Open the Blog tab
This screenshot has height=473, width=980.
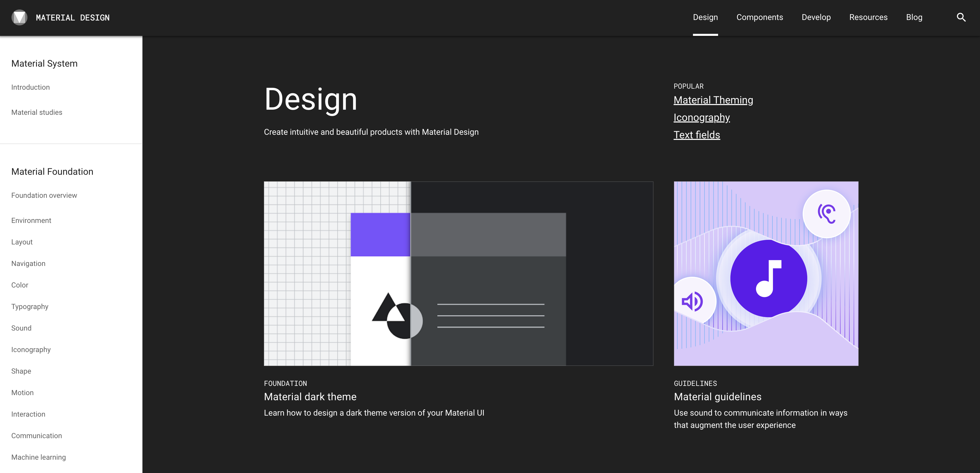(x=914, y=17)
